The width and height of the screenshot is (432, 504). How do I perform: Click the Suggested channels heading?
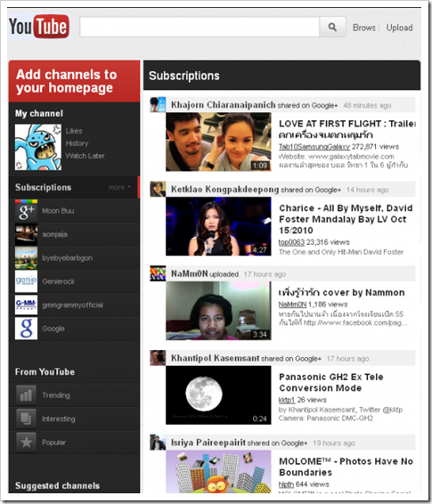click(57, 485)
